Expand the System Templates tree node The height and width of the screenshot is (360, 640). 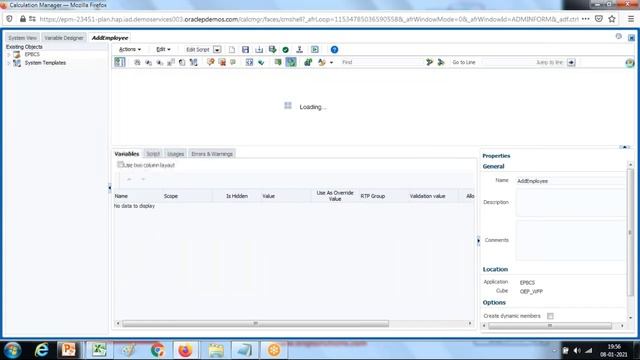(x=9, y=63)
